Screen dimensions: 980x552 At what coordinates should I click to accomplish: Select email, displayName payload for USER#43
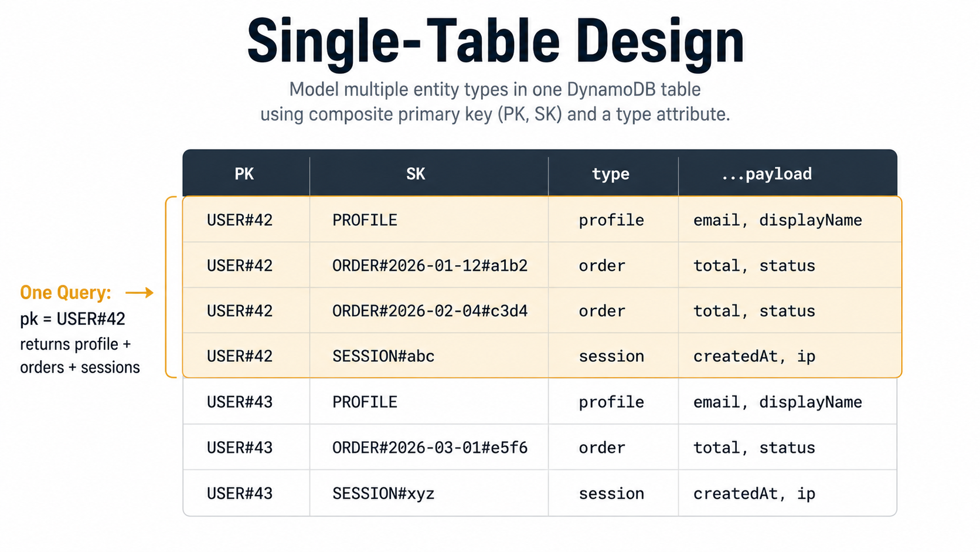778,402
